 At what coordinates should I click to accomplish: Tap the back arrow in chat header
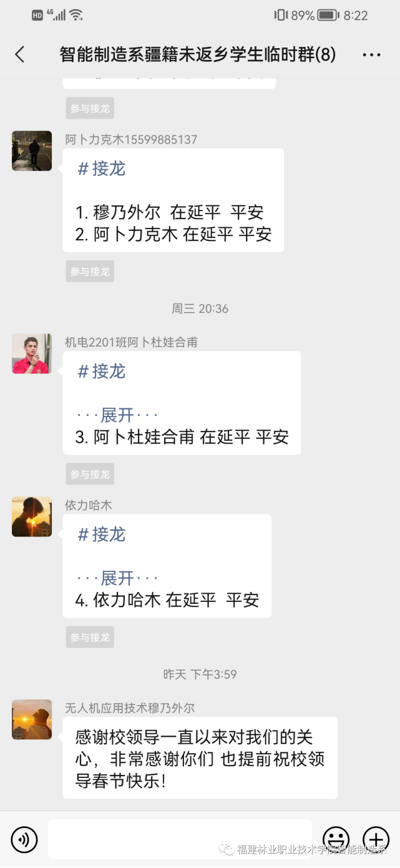20,54
